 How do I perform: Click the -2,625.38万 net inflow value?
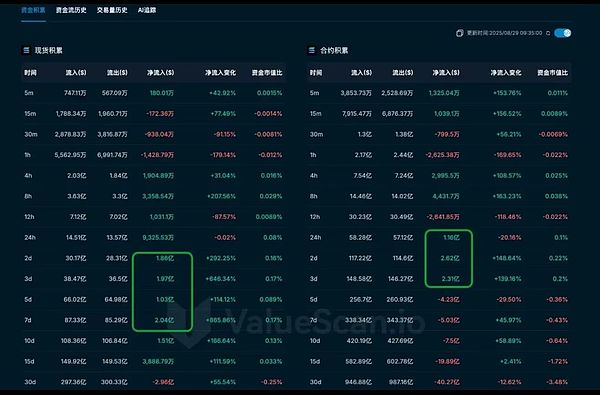click(x=442, y=155)
